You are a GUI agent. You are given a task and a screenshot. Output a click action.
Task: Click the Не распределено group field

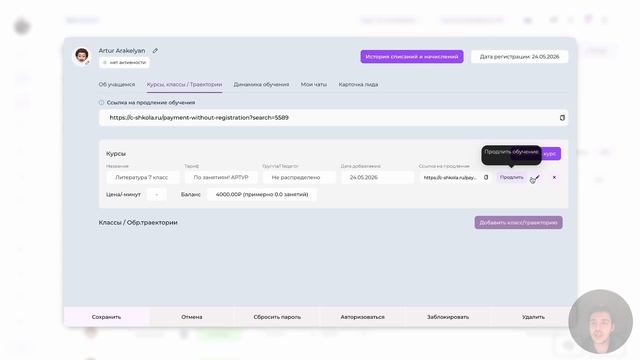pos(299,178)
